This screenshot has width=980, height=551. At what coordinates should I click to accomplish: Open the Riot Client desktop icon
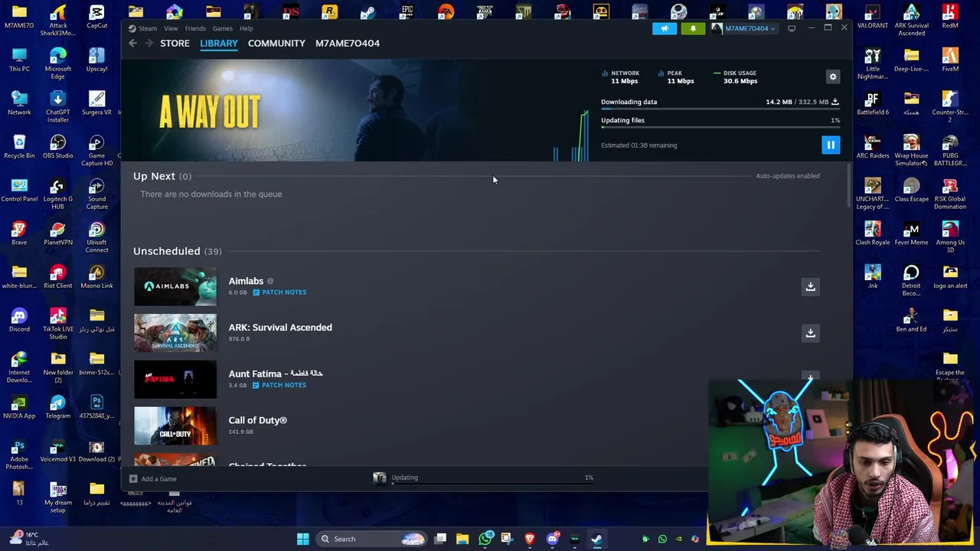point(57,277)
